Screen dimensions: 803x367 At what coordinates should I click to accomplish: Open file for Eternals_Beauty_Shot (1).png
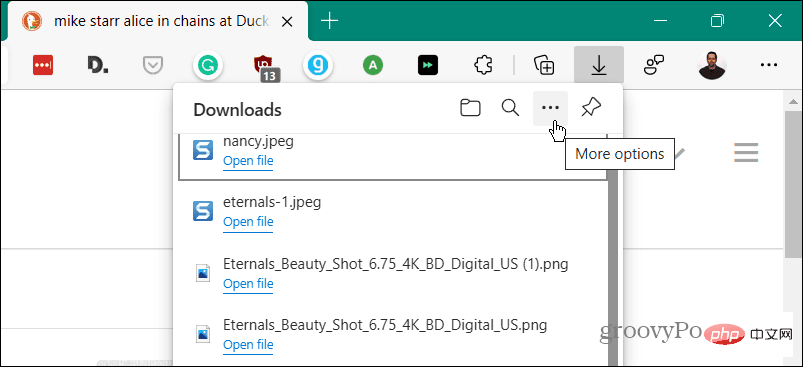[x=248, y=284]
